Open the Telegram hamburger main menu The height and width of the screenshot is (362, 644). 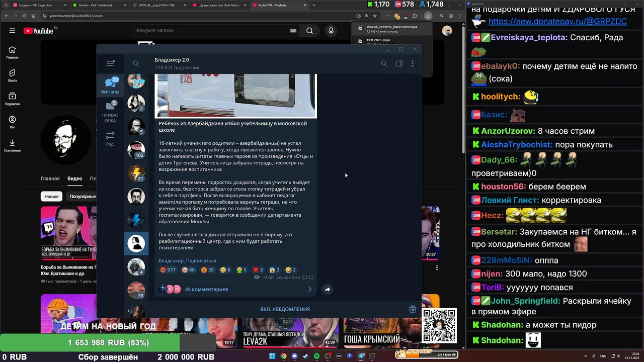110,63
